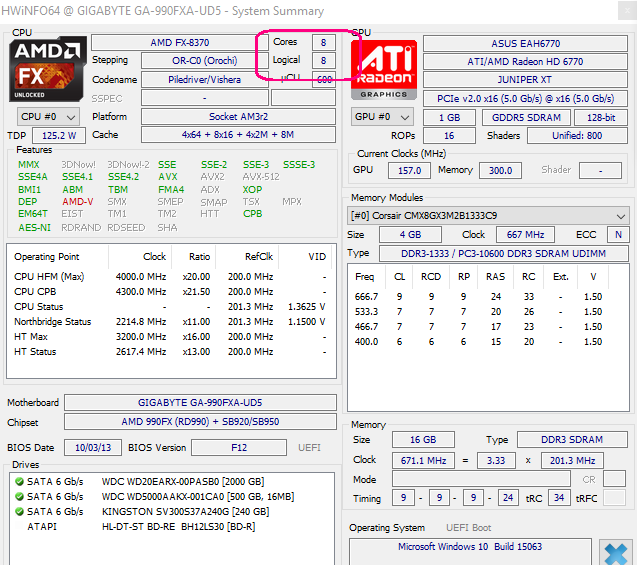Click the ASUS EAH6770 GPU field
This screenshot has height=565, width=637.
tap(525, 43)
